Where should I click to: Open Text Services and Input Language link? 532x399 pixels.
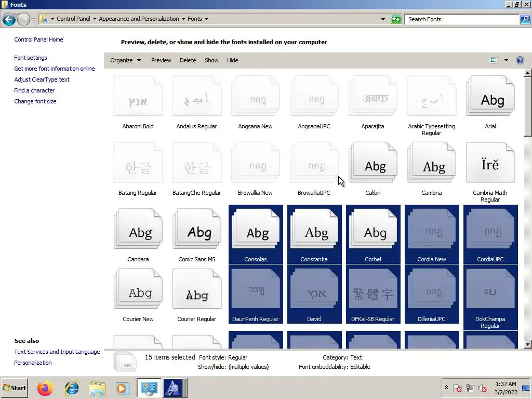[57, 352]
